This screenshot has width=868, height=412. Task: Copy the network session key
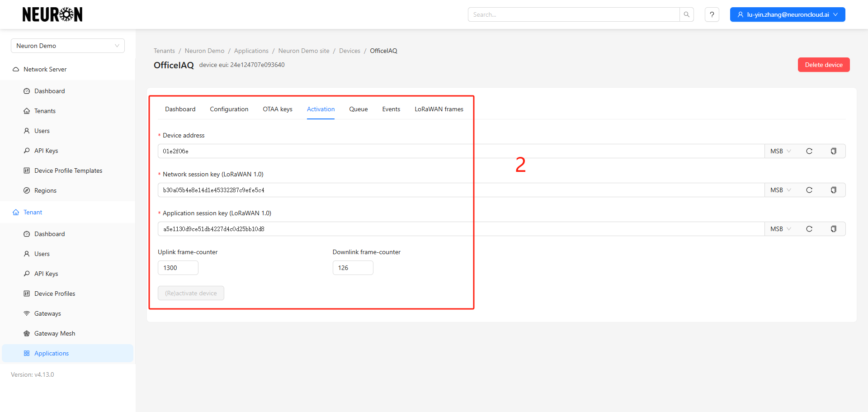coord(834,190)
